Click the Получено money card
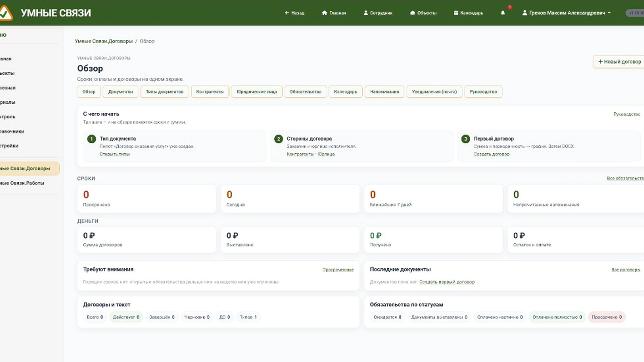 tap(433, 240)
